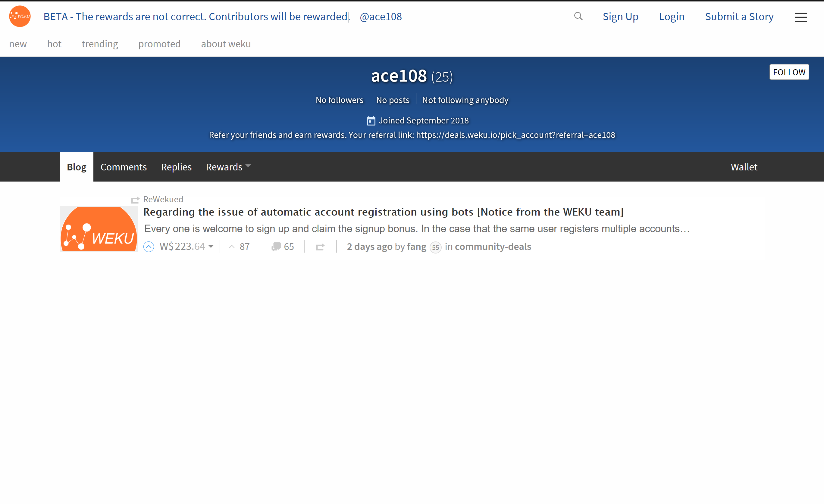Open the post excerpt 'Every one is welcome'
This screenshot has height=504, width=824.
(x=417, y=229)
